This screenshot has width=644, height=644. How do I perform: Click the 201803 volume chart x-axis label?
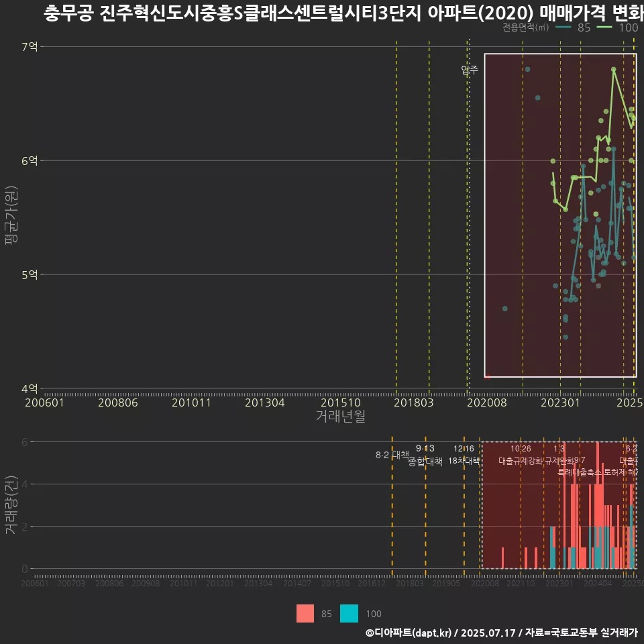[x=409, y=583]
